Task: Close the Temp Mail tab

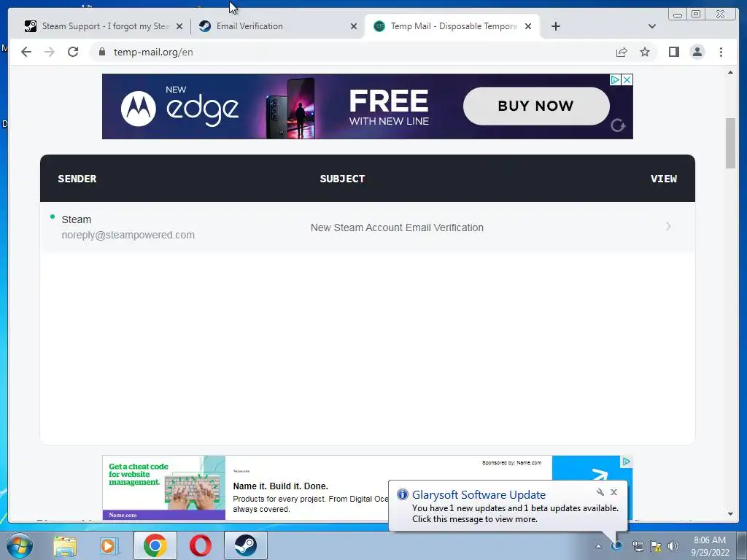Action: point(528,26)
